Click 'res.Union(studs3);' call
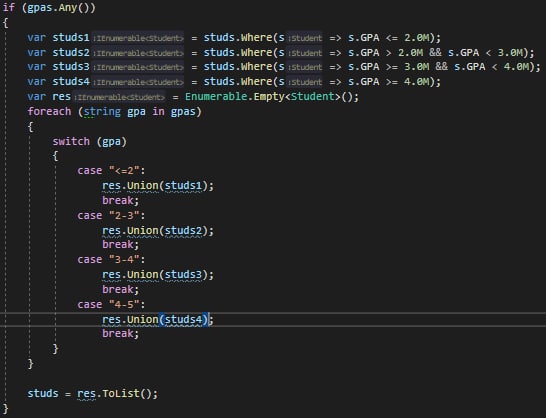Image resolution: width=546 pixels, height=418 pixels. tap(158, 275)
